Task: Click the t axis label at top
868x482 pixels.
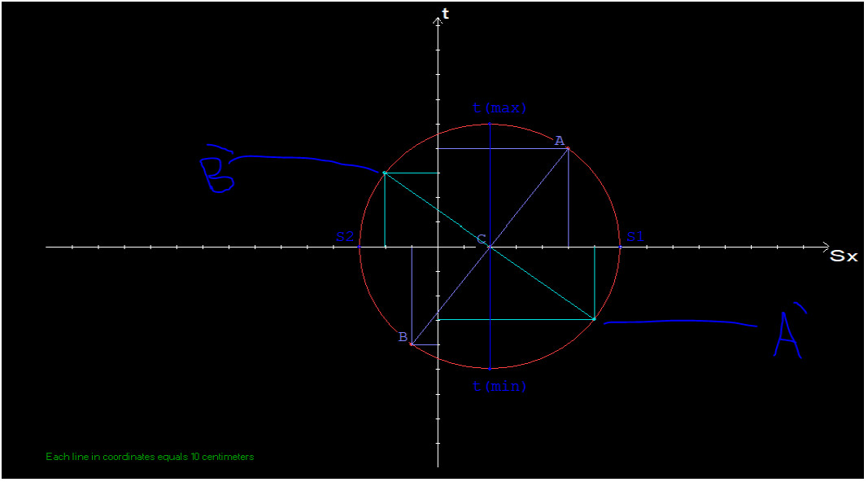Action: pos(446,13)
